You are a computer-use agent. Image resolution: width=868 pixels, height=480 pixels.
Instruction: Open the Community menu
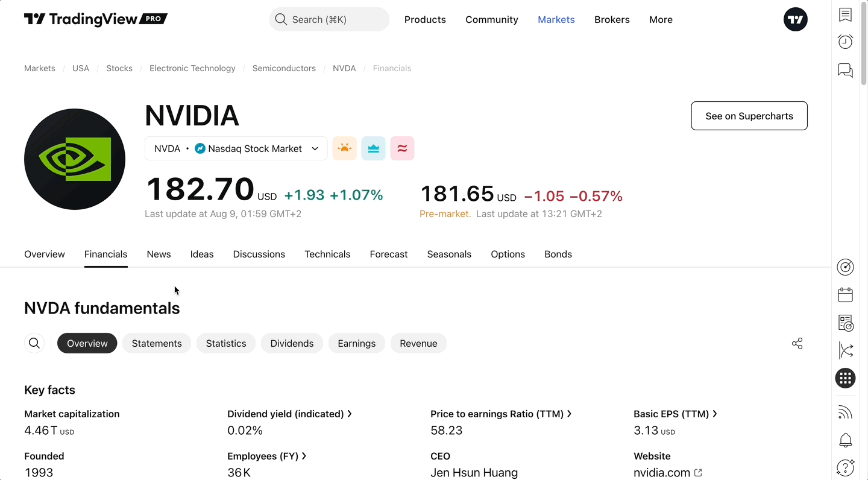[x=492, y=19]
